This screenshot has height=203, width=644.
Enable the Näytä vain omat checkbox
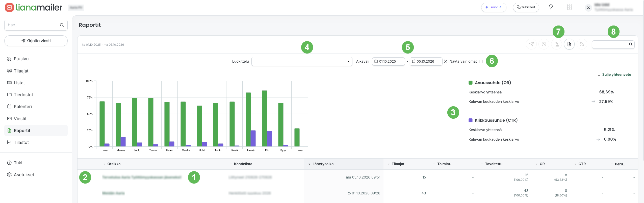tap(481, 61)
